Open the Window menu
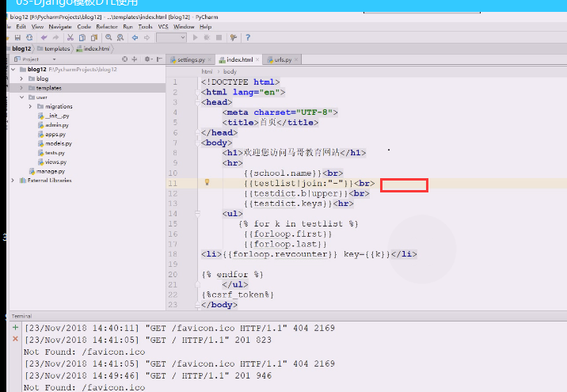The height and width of the screenshot is (392, 567). [x=184, y=27]
